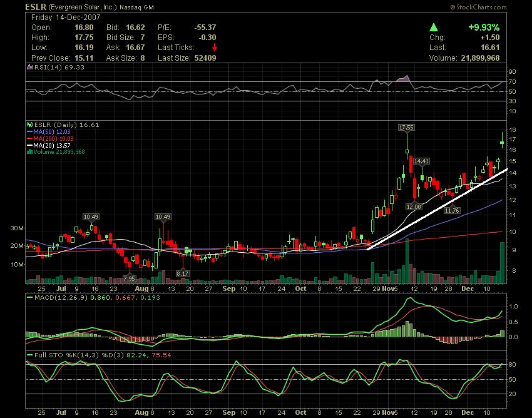Click the EPS value -0.30
The image size is (532, 418).
[207, 38]
